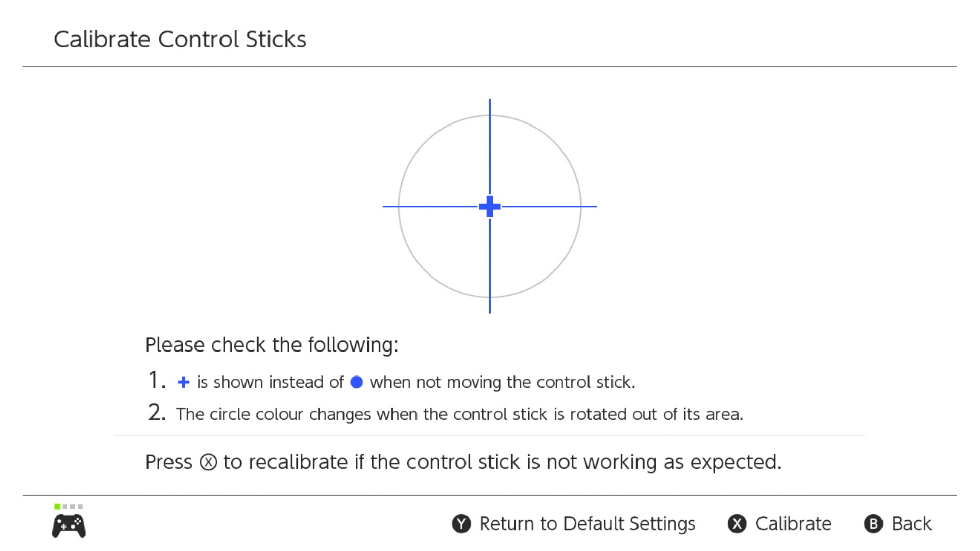This screenshot has height=551, width=980.
Task: Click the green player indicator light
Action: point(57,506)
